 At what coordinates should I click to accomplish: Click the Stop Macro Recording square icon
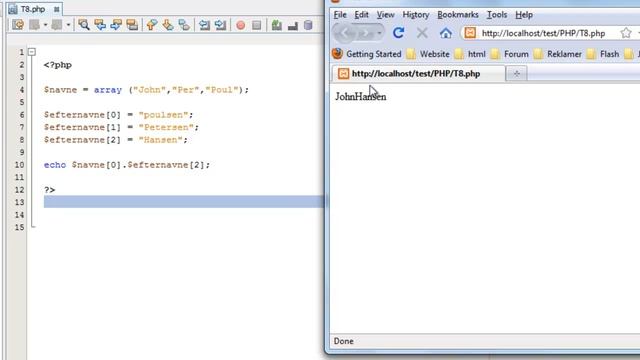click(256, 25)
